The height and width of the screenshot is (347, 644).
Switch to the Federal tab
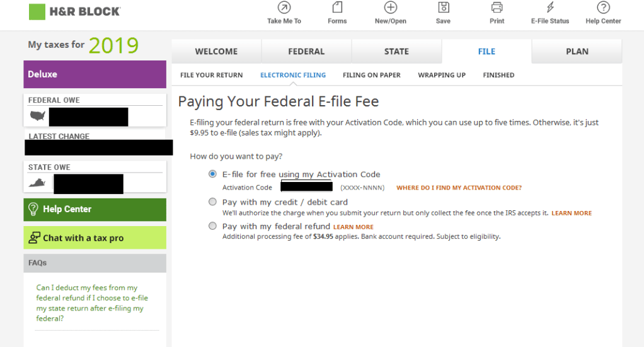[306, 52]
